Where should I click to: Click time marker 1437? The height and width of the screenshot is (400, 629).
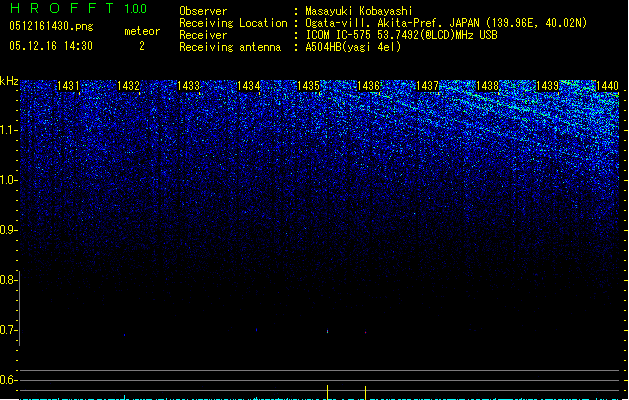428,85
